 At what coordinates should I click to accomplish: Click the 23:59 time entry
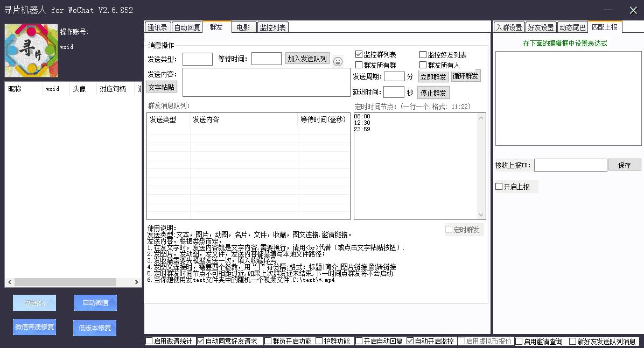pyautogui.click(x=362, y=129)
